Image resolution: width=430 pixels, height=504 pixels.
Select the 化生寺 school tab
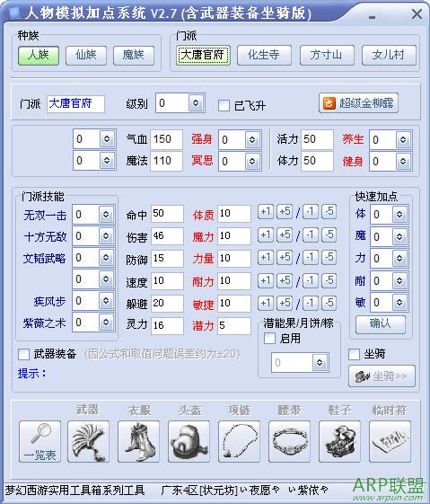coord(264,56)
